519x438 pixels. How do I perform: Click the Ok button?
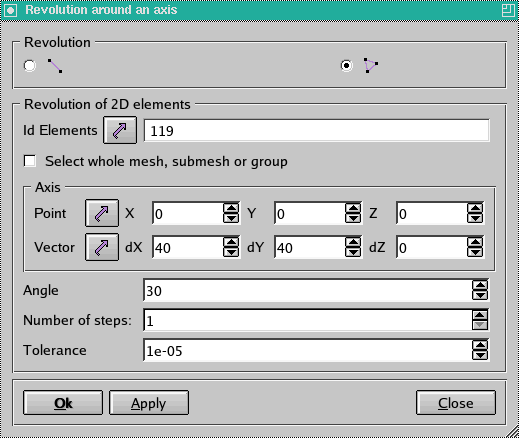63,403
